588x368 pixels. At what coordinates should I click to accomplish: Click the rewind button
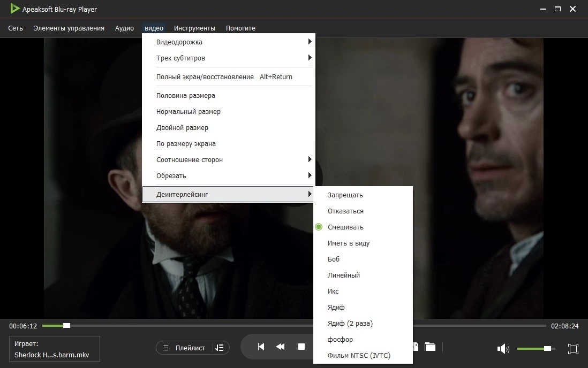[x=280, y=347]
